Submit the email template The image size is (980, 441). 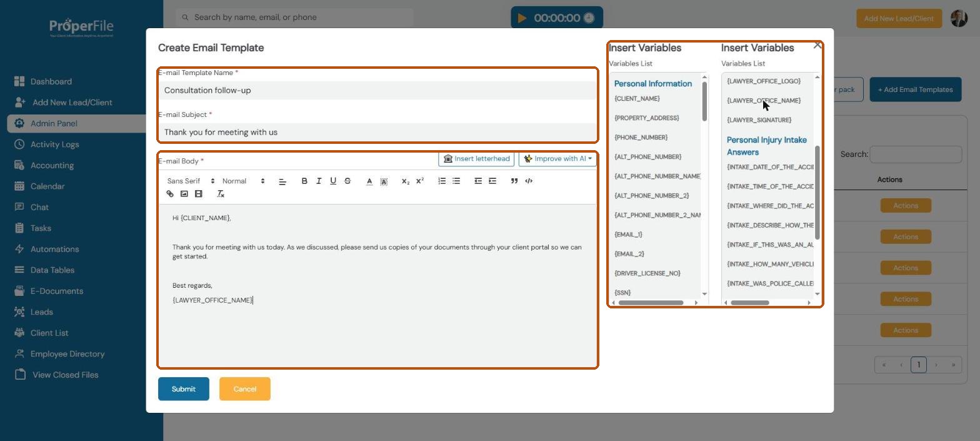184,389
